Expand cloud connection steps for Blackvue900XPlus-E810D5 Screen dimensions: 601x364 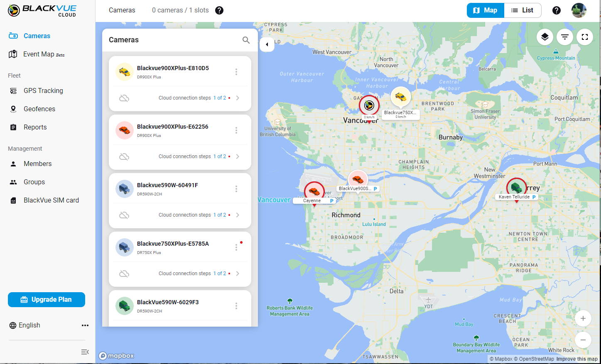pos(238,98)
